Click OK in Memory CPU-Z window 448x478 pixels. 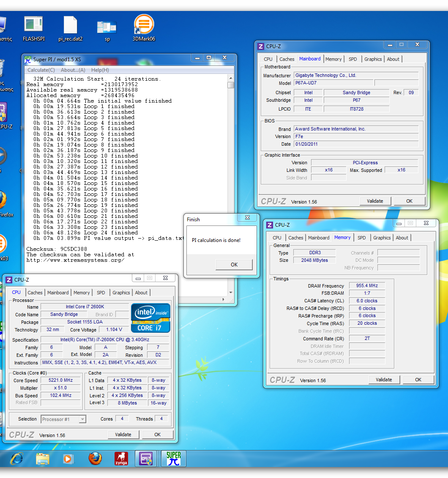point(418,380)
